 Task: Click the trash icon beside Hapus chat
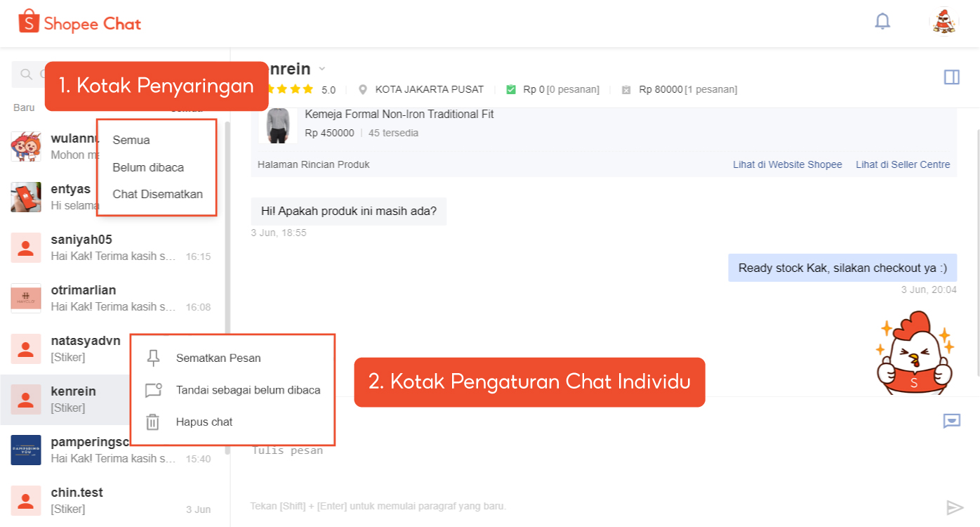click(152, 422)
